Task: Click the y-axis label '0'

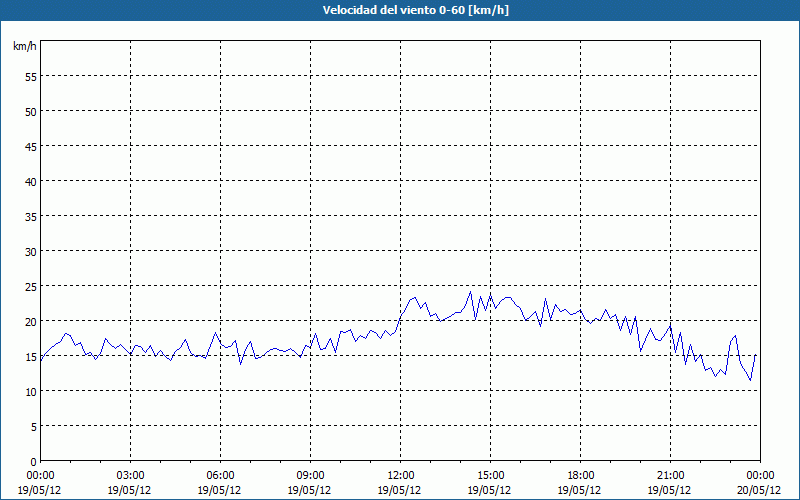Action: (34, 462)
